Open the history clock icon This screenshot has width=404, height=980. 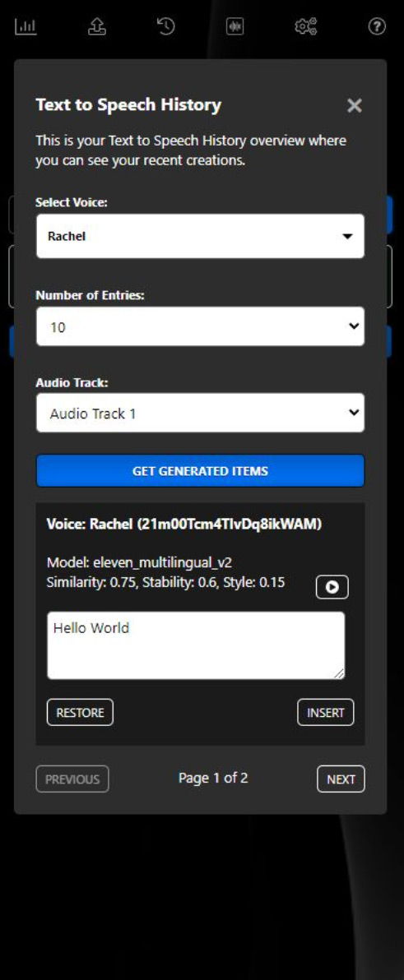coord(165,27)
